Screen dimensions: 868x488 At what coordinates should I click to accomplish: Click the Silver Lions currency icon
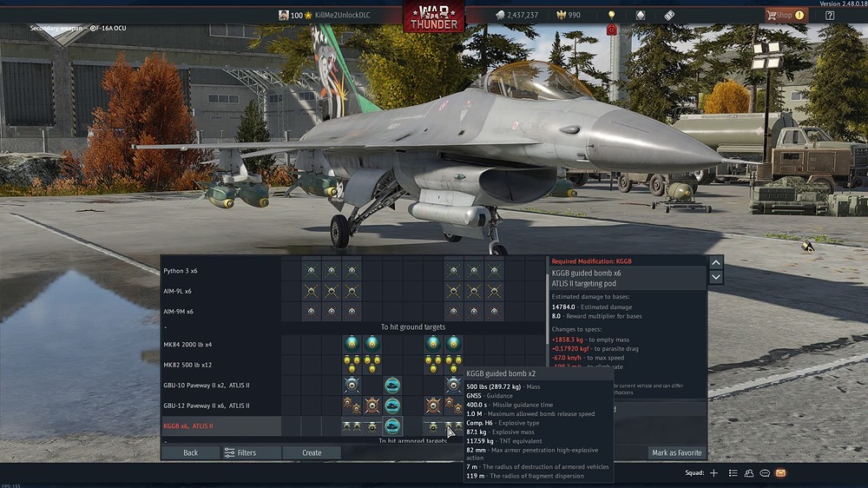point(500,15)
